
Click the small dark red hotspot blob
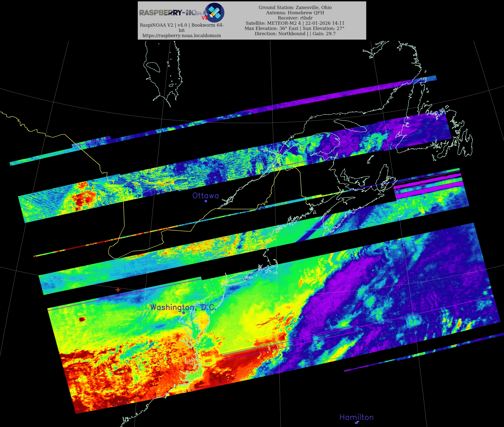[x=82, y=319]
